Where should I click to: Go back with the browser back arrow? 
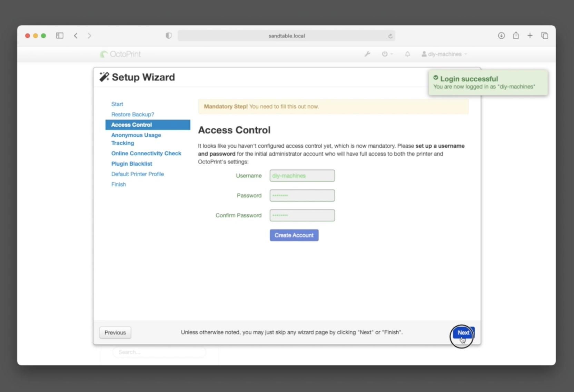tap(76, 36)
